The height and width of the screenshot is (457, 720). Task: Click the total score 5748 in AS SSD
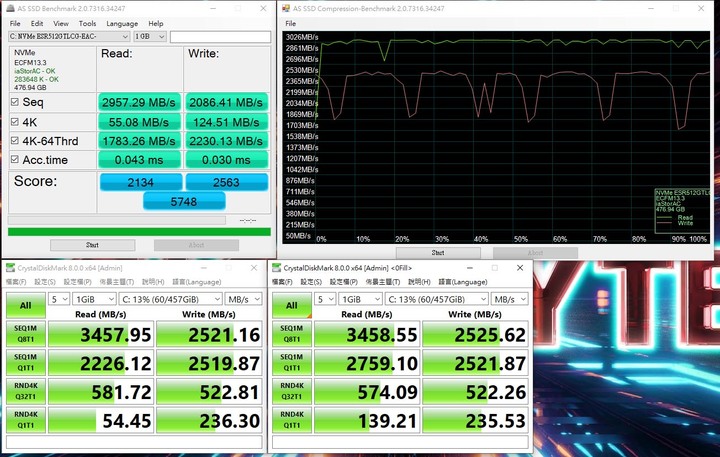click(184, 201)
